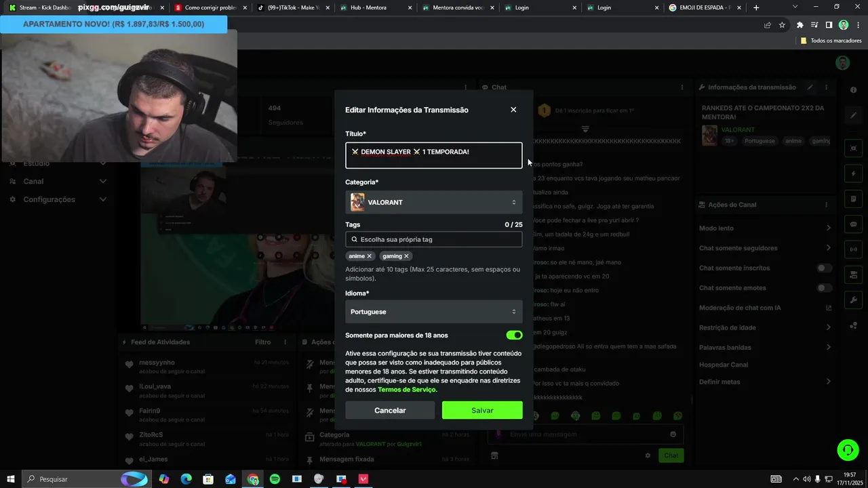Click the shop icon below chat input
The height and width of the screenshot is (488, 868).
[x=494, y=455]
